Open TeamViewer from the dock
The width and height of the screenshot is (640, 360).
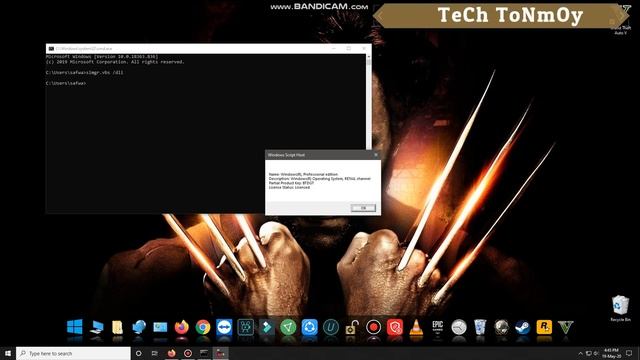(x=224, y=327)
